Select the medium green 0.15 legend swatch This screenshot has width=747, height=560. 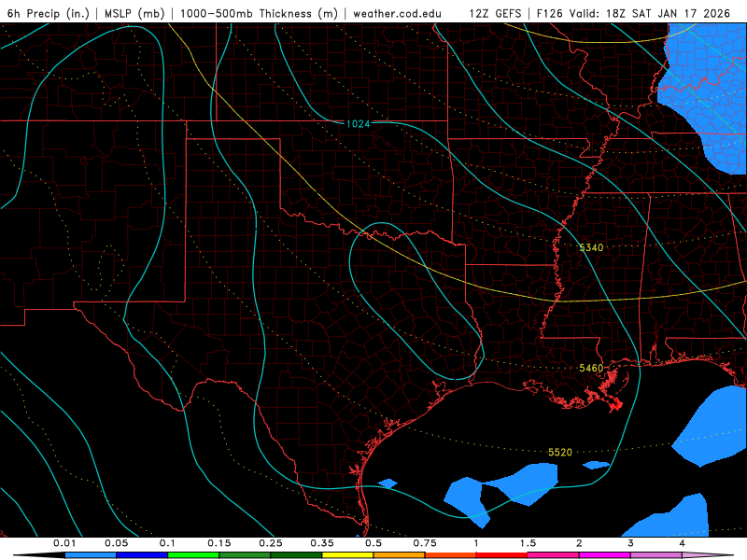(x=245, y=555)
